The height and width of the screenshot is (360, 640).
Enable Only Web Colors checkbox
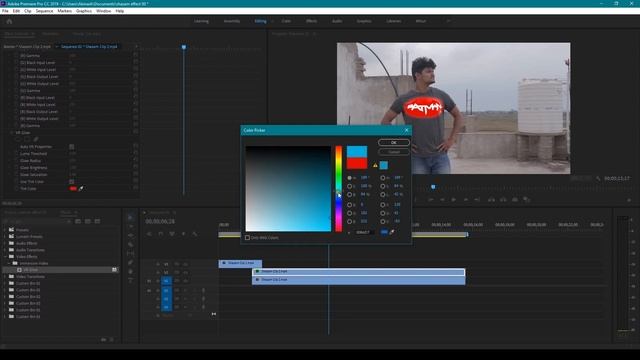(247, 238)
